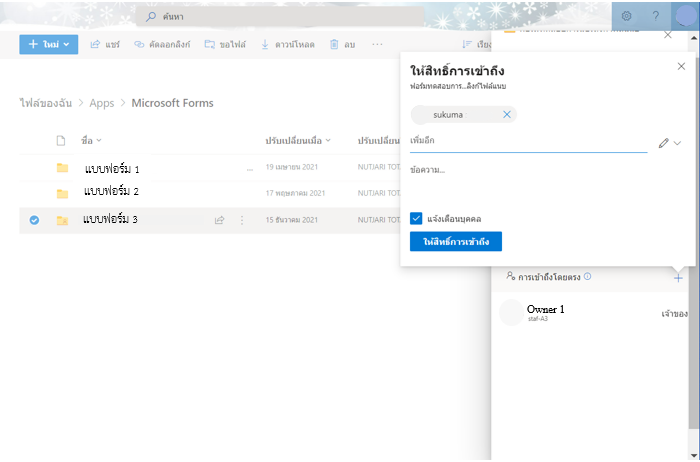Click คัดลอกลิงก์ copy link in toolbar
The width and height of the screenshot is (700, 462).
[x=162, y=45]
